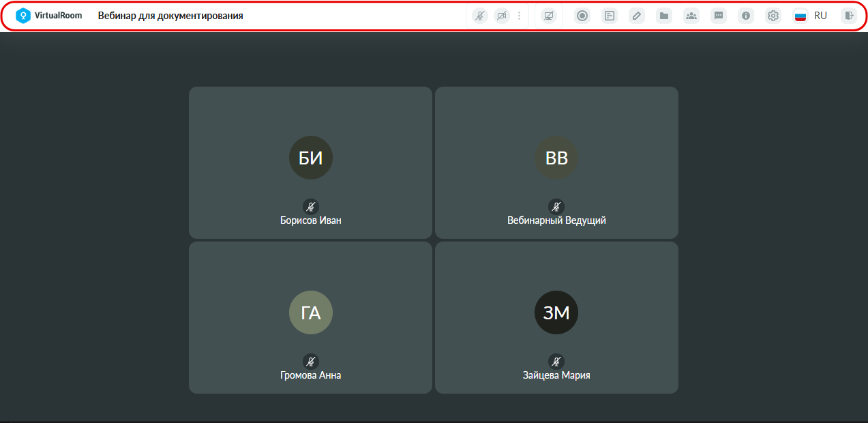Image resolution: width=868 pixels, height=423 pixels.
Task: Click the muted mic icon above Зайцева Мария
Action: tap(556, 362)
